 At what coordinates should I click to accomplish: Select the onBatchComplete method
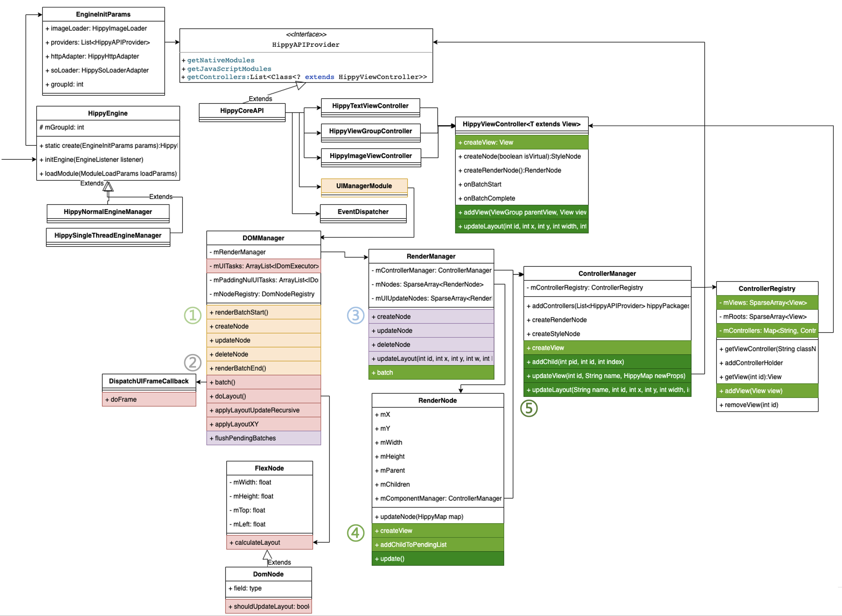[x=522, y=198]
